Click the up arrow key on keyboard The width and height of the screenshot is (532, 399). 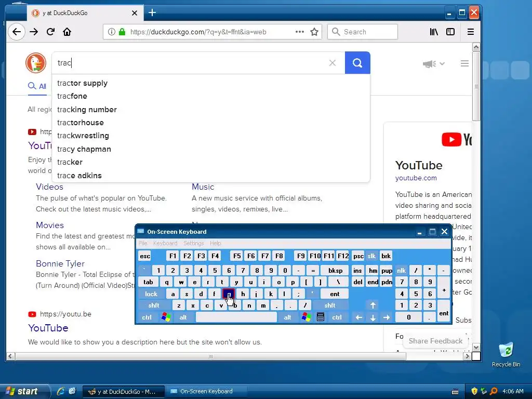point(373,305)
